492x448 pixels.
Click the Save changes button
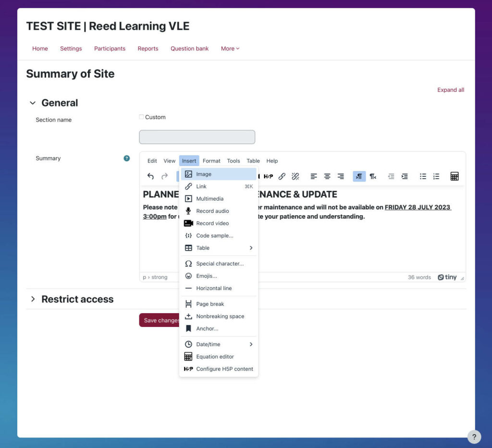[x=159, y=320]
